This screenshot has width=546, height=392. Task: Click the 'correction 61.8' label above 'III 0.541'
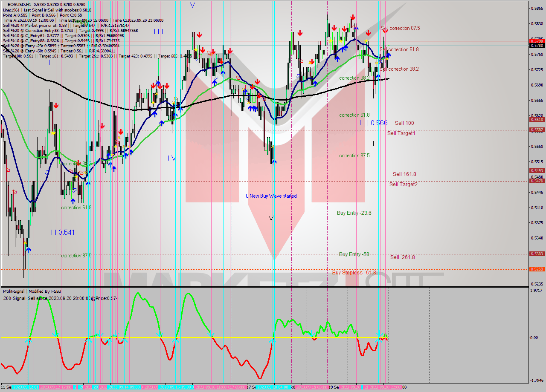[x=76, y=208]
